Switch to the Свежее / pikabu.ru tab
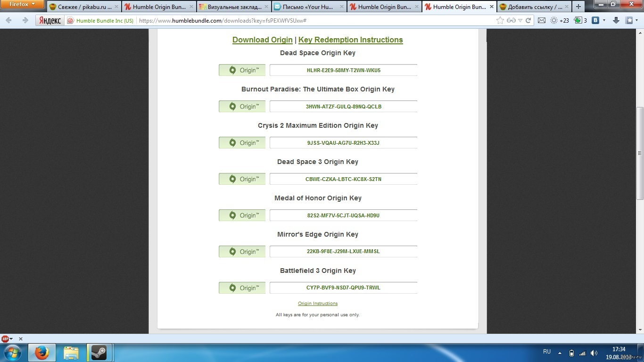 click(x=84, y=7)
